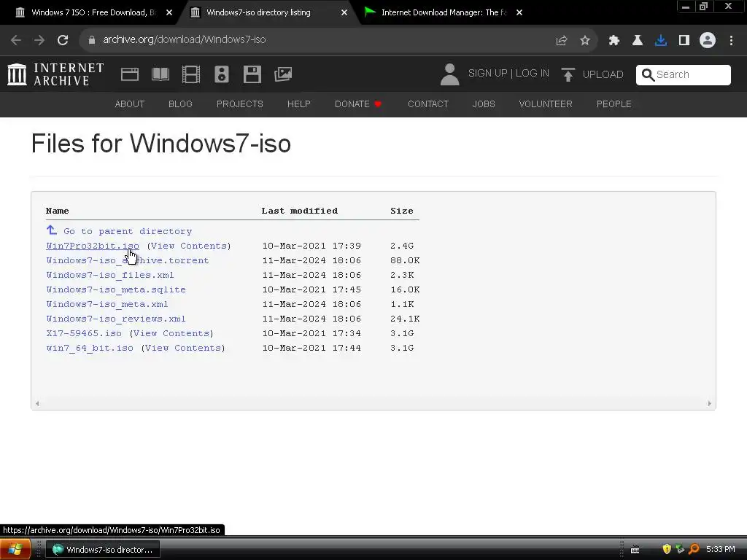Download X17-59465.iso file link

coord(84,333)
